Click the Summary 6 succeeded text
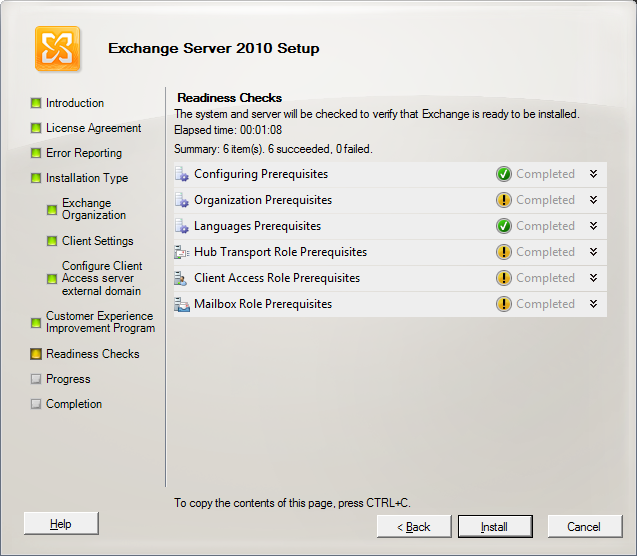This screenshot has height=556, width=637. pyautogui.click(x=273, y=149)
